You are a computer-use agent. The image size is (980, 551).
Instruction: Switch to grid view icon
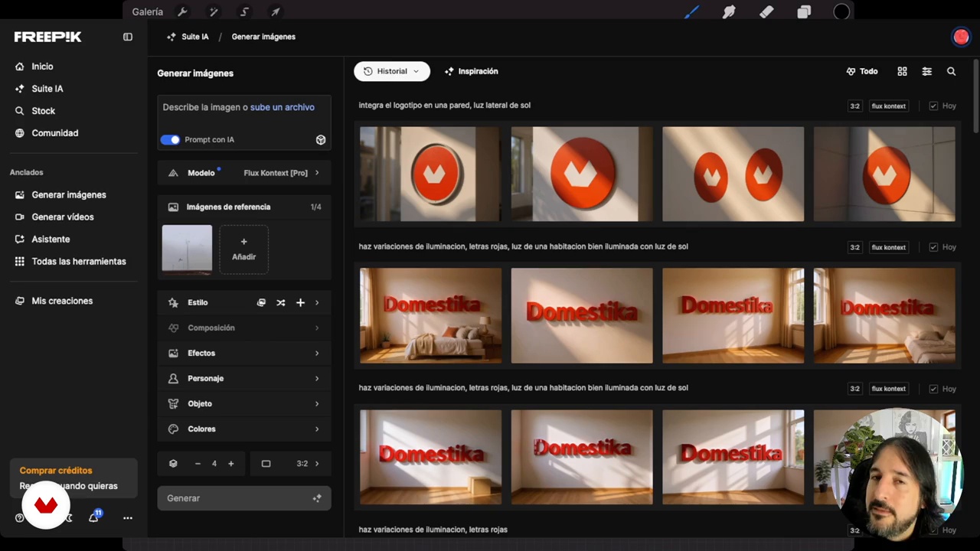(x=902, y=71)
